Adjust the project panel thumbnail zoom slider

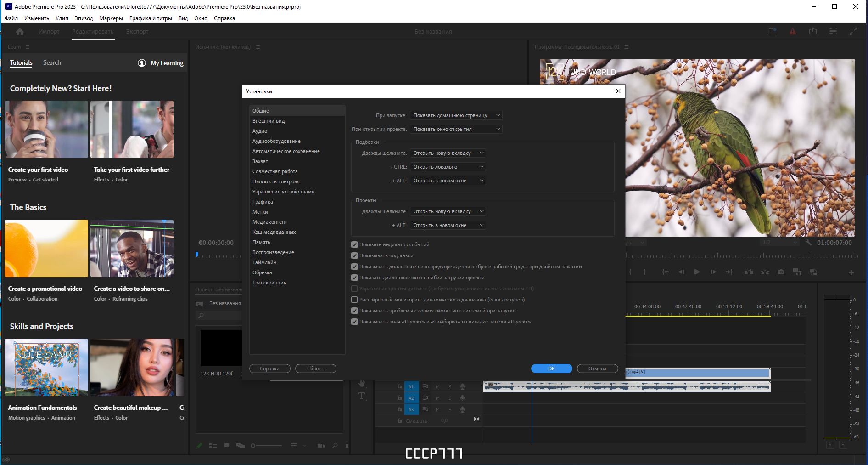tap(266, 446)
